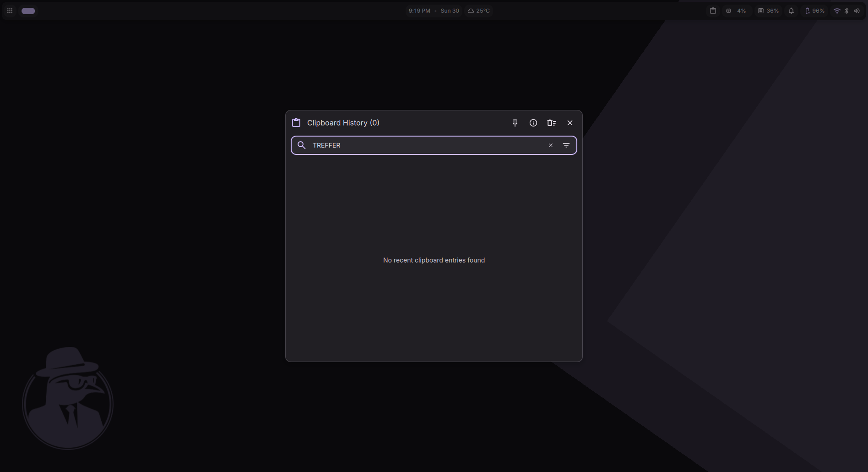
Task: Click the Clipboard History (0) title
Action: [x=343, y=123]
